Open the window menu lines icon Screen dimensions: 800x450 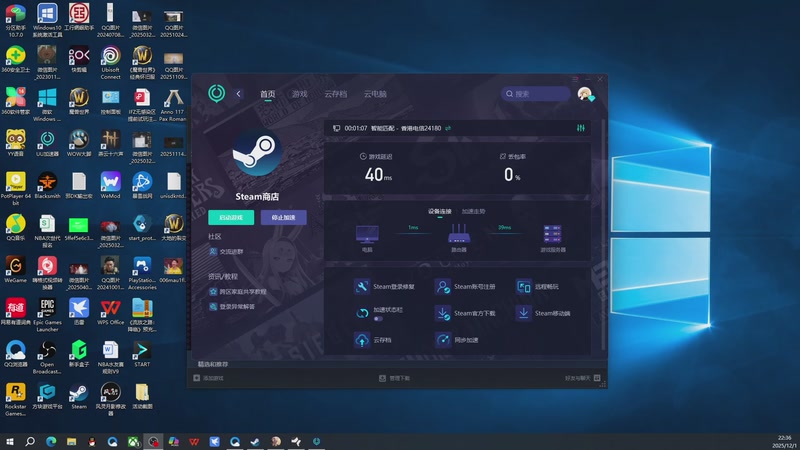point(575,79)
